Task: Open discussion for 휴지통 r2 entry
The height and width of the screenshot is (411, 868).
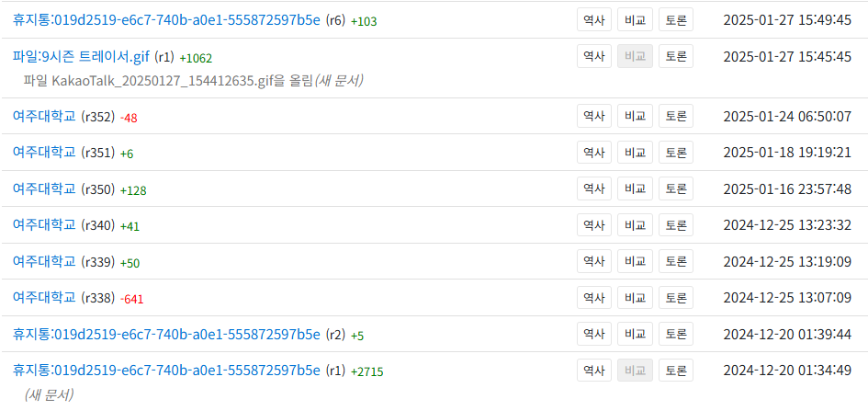Action: point(676,335)
